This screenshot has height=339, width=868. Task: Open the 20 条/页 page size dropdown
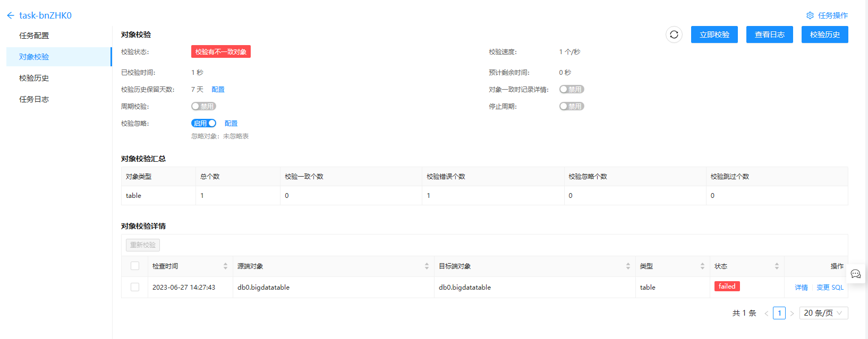823,313
